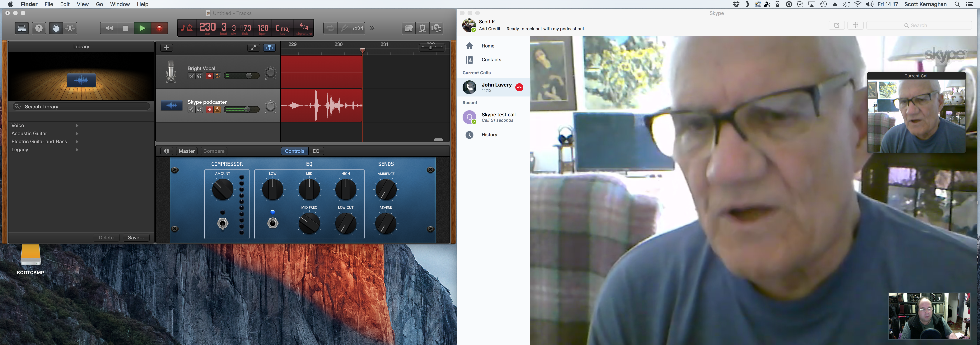Viewport: 980px width, 345px height.
Task: Click the add track plus button
Action: tap(166, 47)
